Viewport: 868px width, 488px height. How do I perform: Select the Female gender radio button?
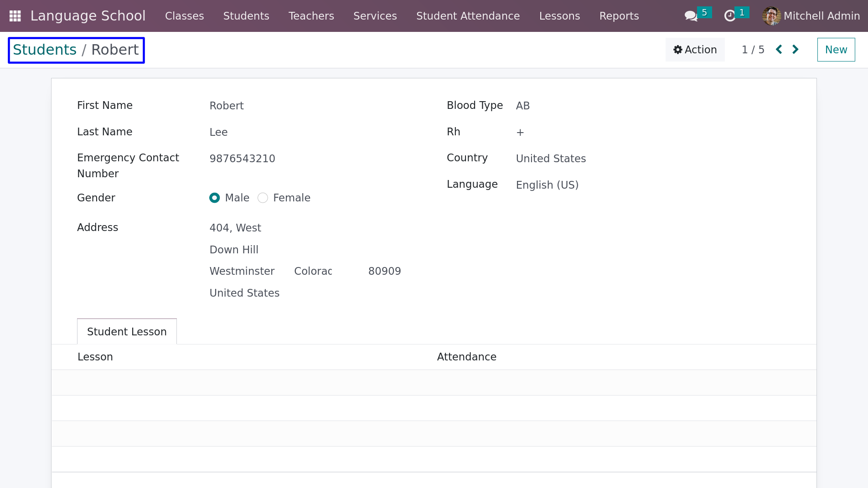pos(263,198)
